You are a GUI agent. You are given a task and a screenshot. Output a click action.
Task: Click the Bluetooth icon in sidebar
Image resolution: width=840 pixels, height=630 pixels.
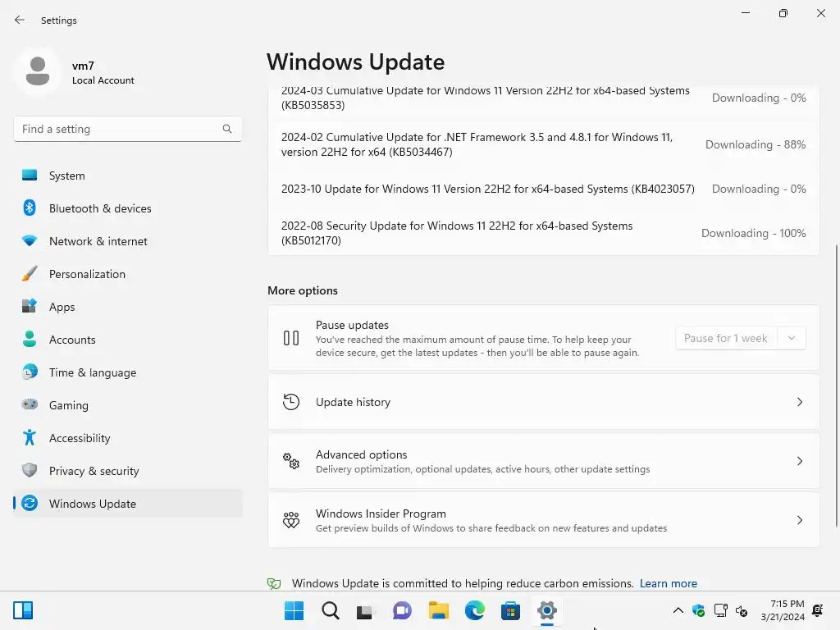[x=30, y=208]
